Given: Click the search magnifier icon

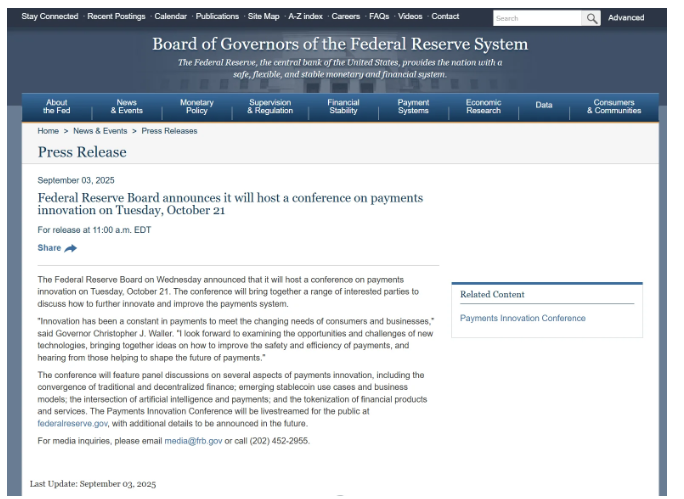Looking at the screenshot, I should 591,18.
